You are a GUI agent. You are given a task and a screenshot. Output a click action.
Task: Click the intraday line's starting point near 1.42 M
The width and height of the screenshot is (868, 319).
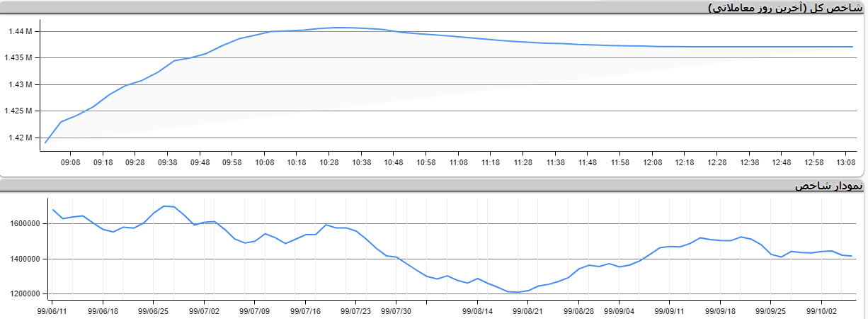point(45,142)
